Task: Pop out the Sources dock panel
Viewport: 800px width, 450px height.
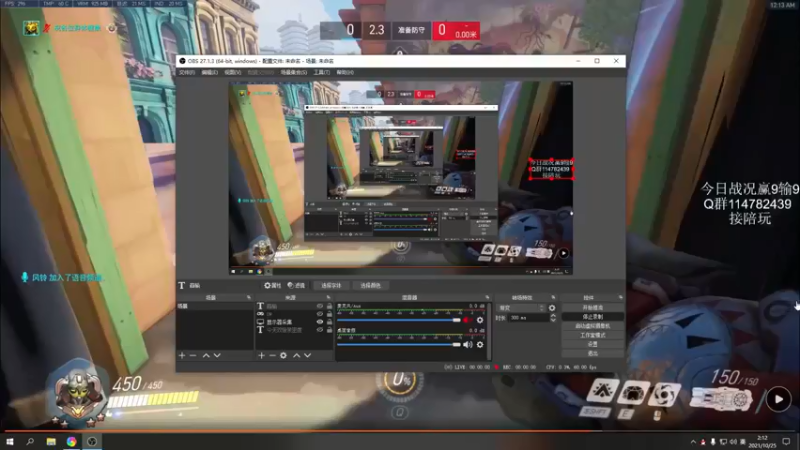Action: (328, 297)
